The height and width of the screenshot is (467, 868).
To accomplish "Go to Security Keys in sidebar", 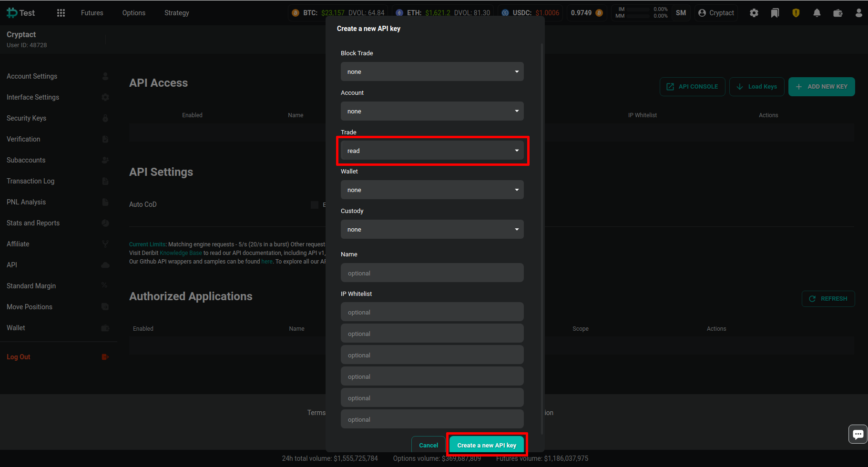I will (x=26, y=118).
